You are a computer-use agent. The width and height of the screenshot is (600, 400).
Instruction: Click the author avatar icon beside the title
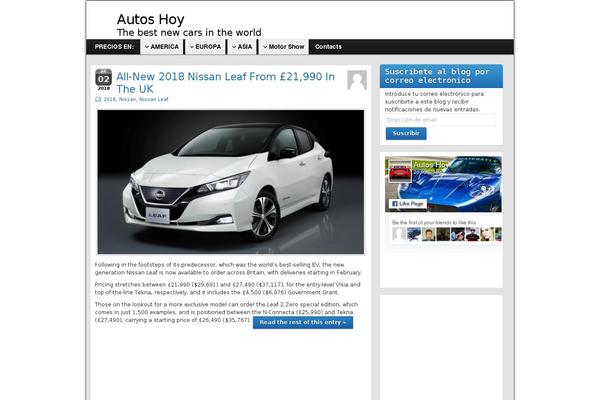[x=357, y=80]
